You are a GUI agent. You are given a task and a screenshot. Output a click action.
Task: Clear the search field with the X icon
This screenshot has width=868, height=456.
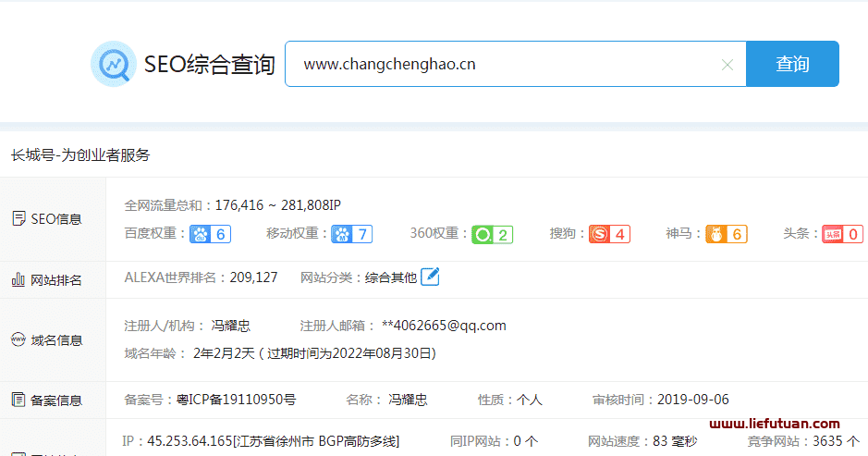point(727,65)
